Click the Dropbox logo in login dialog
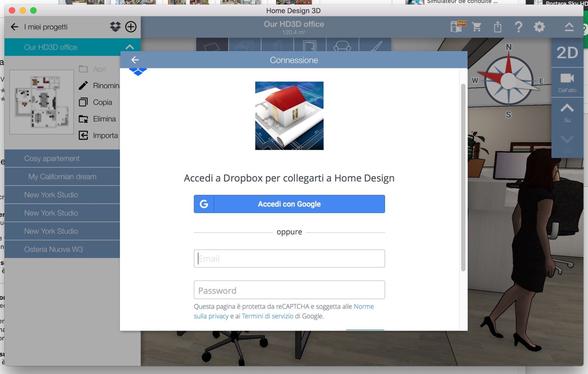 138,72
